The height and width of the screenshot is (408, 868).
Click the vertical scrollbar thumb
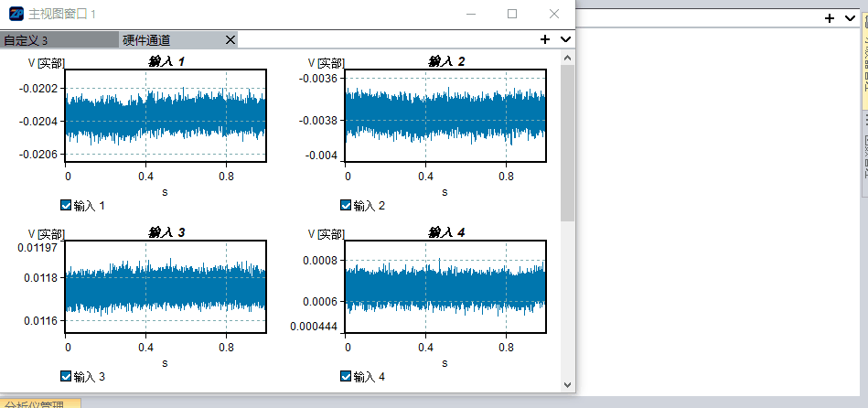pyautogui.click(x=567, y=142)
